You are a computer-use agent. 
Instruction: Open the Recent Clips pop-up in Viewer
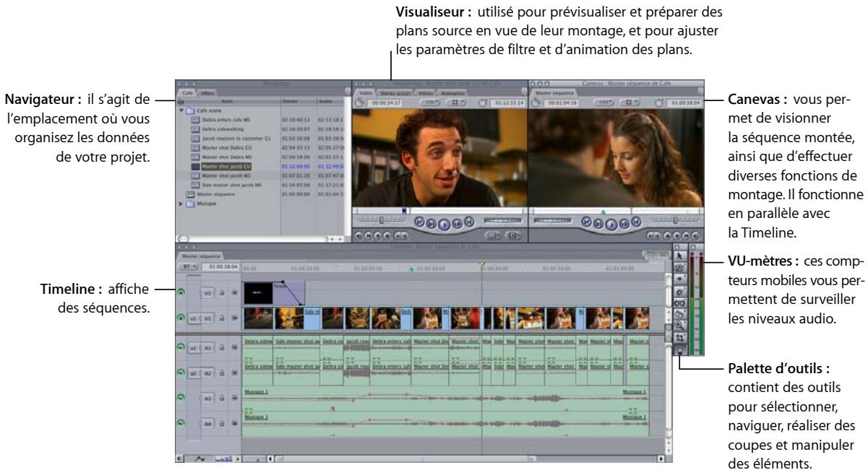494,235
